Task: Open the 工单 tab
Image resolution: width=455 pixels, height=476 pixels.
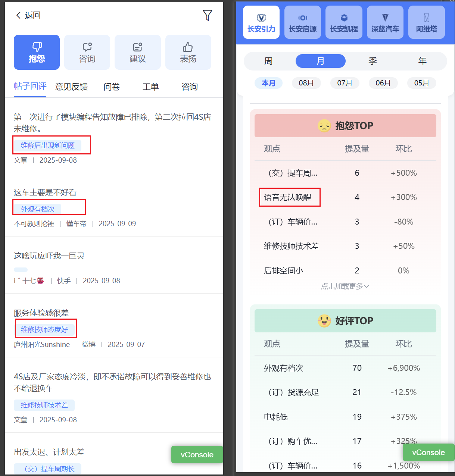Action: pyautogui.click(x=150, y=87)
